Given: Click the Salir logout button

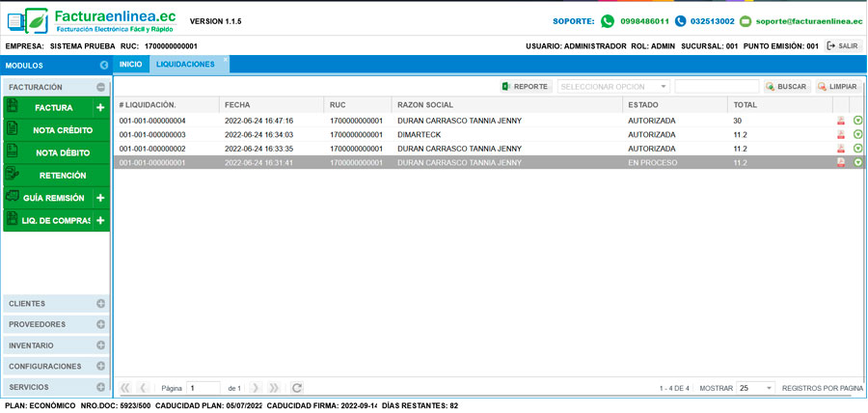Looking at the screenshot, I should tap(842, 45).
